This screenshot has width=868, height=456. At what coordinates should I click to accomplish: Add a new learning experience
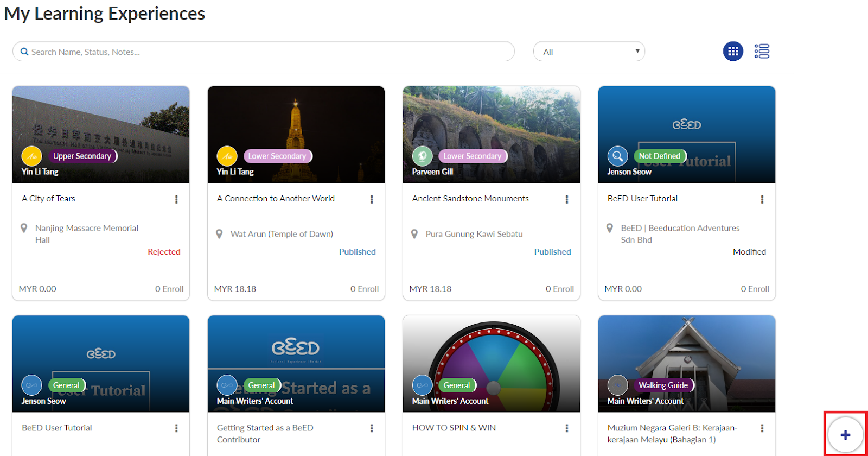[845, 435]
